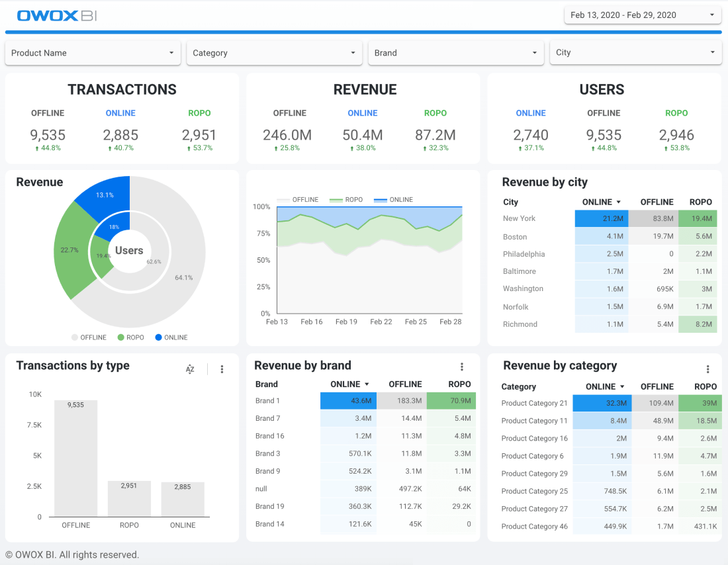The image size is (728, 565).
Task: Open three-dot menu on Revenue by category
Action: pyautogui.click(x=707, y=369)
